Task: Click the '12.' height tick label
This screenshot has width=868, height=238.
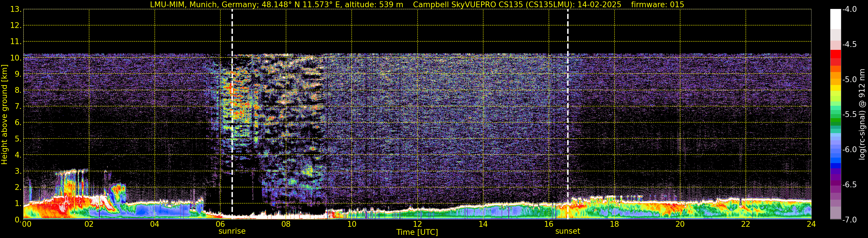Action: click(16, 26)
